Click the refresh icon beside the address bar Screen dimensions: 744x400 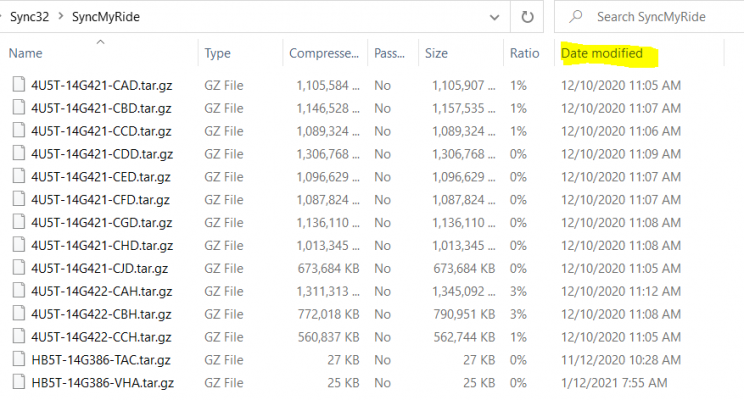coord(527,17)
